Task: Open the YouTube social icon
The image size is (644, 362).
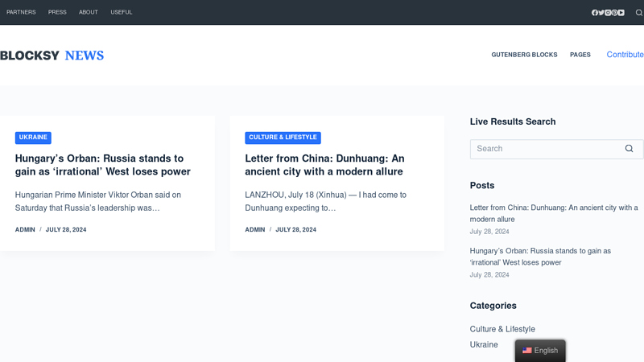Action: [621, 13]
